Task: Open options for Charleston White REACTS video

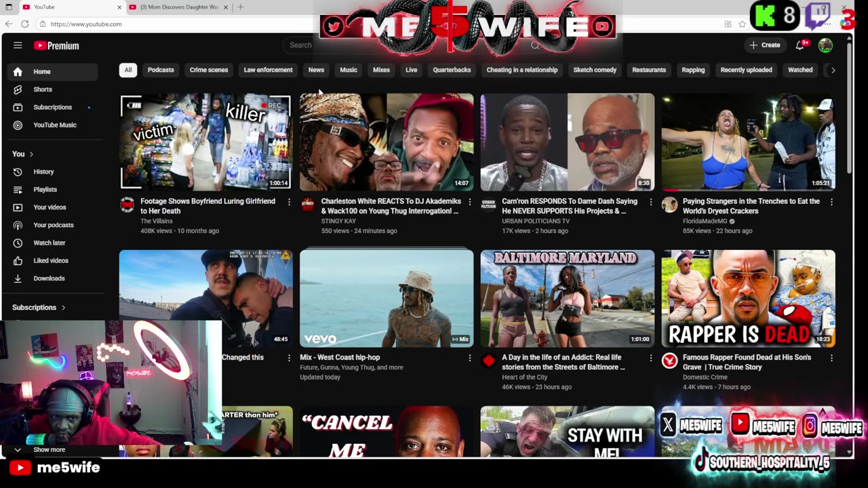Action: tap(470, 202)
